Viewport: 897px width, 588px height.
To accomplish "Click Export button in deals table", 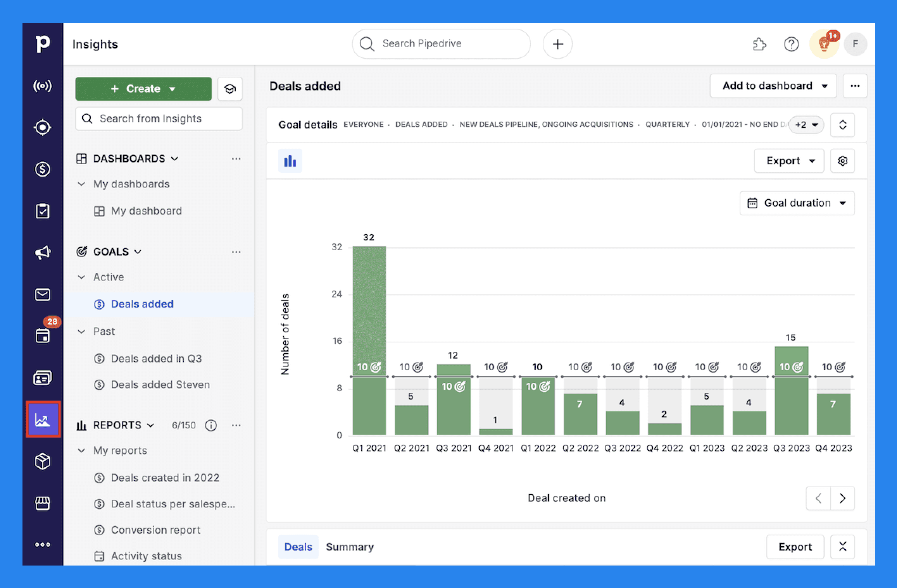I will click(x=795, y=547).
